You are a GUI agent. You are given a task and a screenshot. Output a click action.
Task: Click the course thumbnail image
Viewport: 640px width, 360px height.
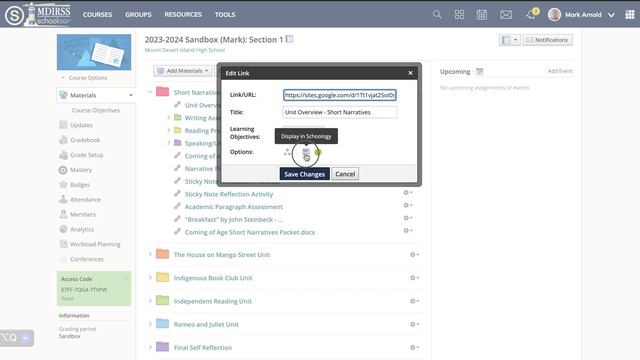coord(94,52)
